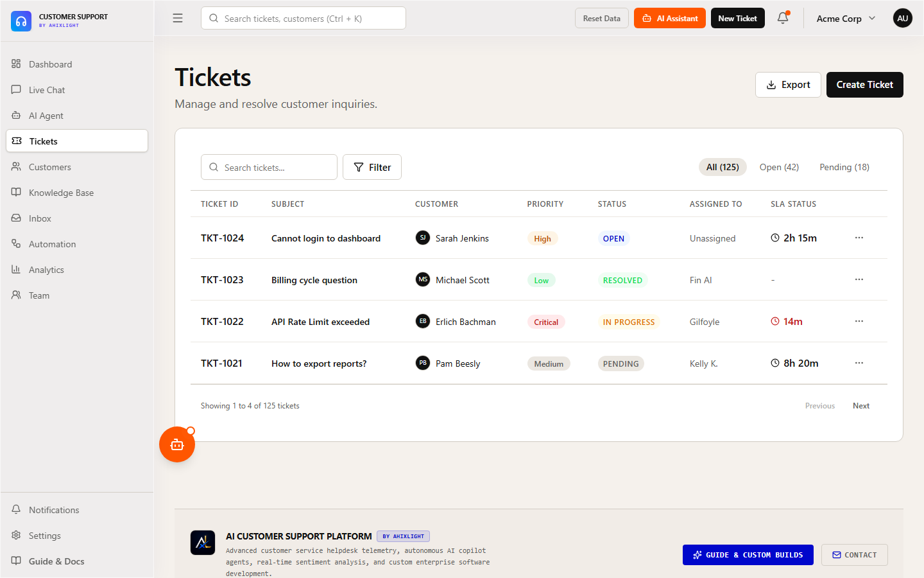Image resolution: width=924 pixels, height=578 pixels.
Task: Click the Contact button in footer
Action: pyautogui.click(x=855, y=555)
